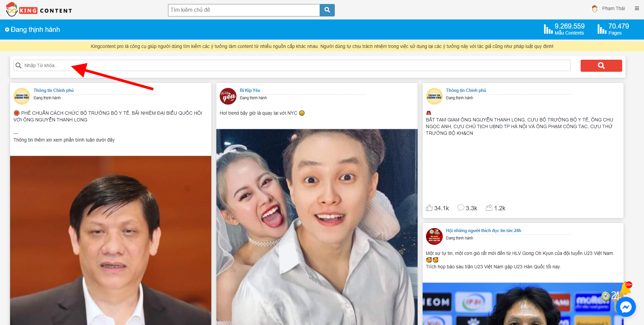Click the share icon showing 1.2k
This screenshot has height=325, width=644.
pos(489,208)
